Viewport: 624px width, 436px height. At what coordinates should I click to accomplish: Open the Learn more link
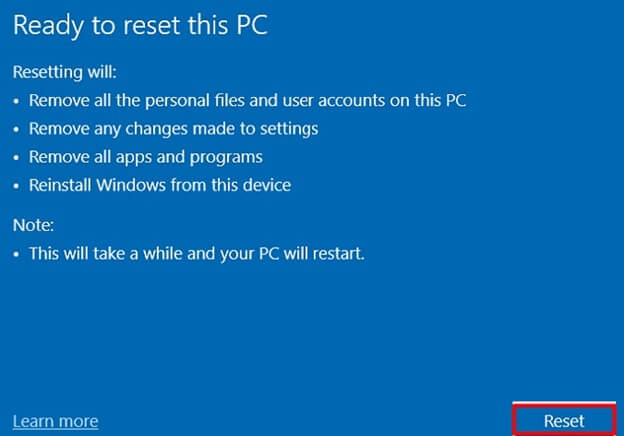(x=55, y=421)
